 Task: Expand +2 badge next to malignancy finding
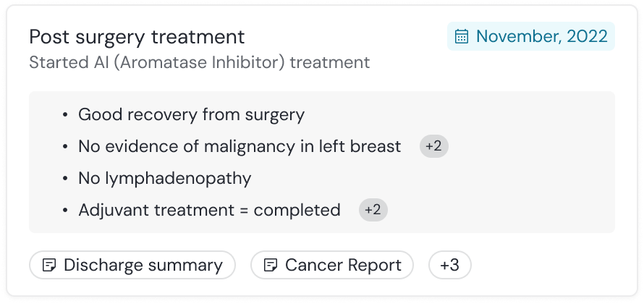tap(433, 146)
